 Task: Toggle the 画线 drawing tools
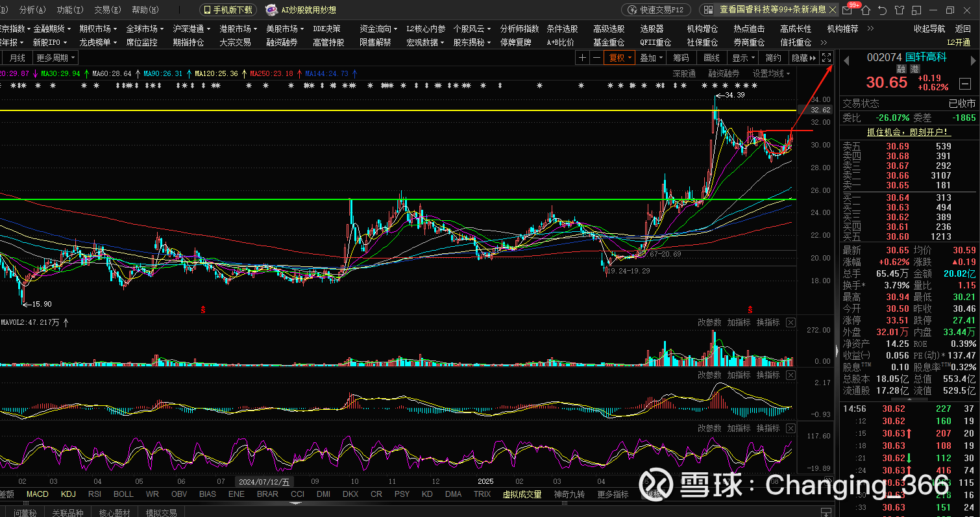pos(711,58)
